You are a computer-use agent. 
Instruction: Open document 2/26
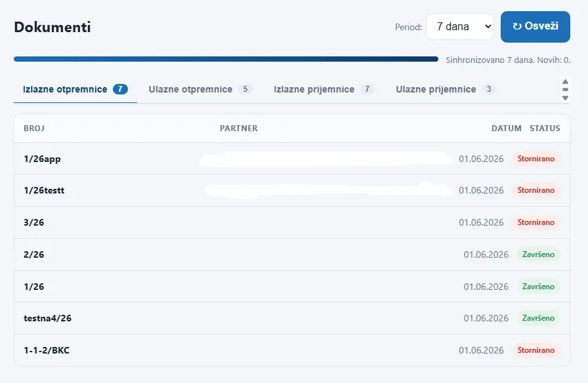pos(292,254)
